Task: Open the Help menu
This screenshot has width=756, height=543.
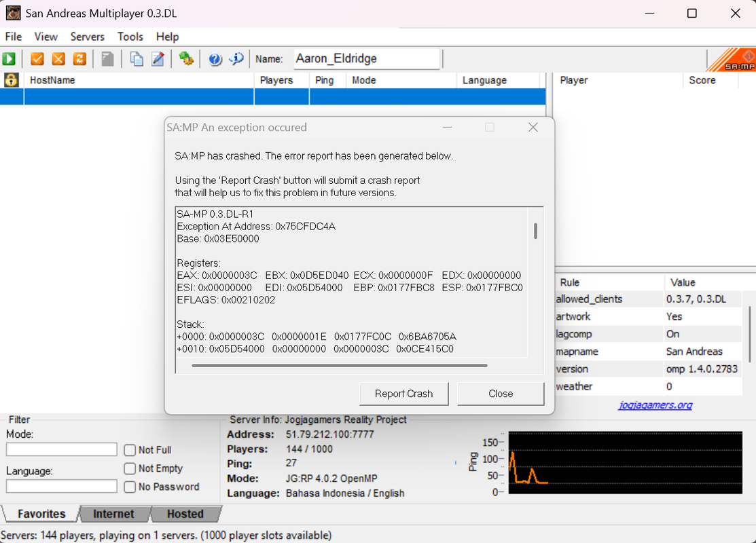Action: (x=167, y=37)
